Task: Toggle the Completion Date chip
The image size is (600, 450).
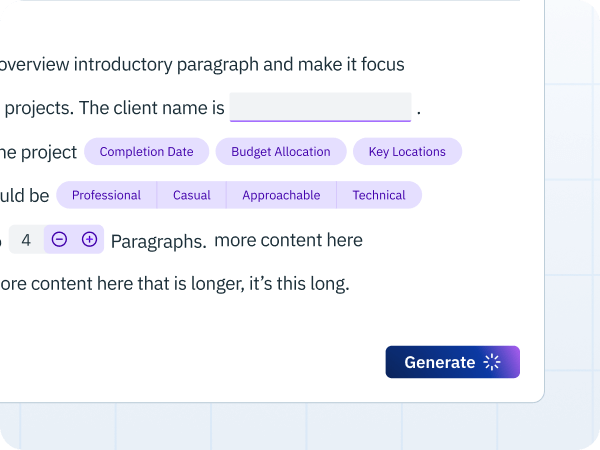Action: click(x=147, y=152)
